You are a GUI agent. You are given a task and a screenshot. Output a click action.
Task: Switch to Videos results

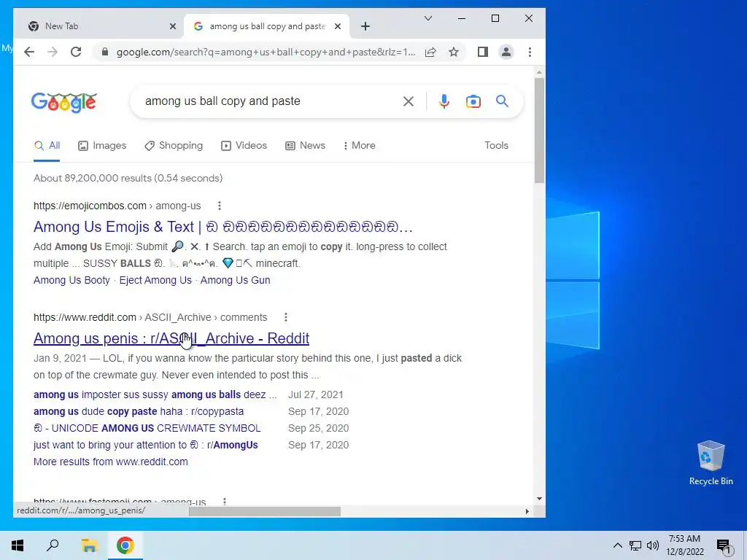pyautogui.click(x=244, y=146)
